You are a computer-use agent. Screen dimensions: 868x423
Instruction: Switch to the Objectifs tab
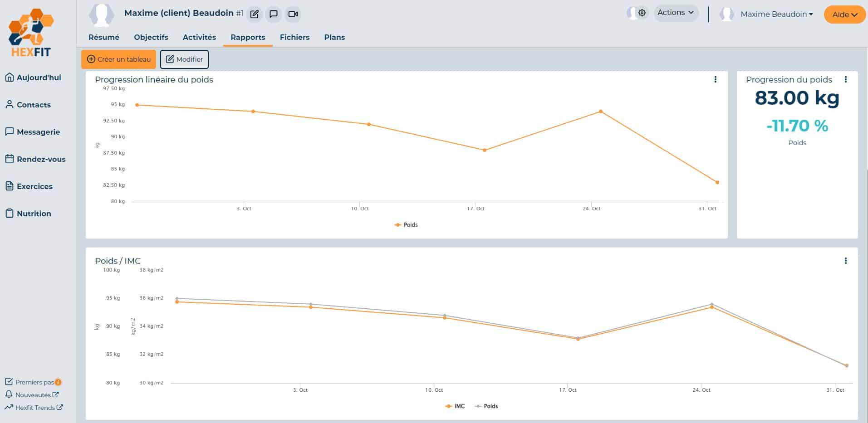tap(151, 37)
